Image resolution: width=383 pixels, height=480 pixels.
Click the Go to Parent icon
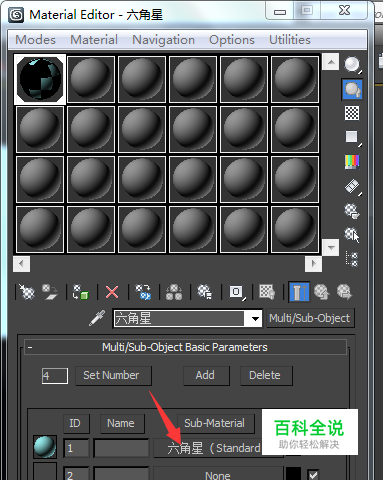pyautogui.click(x=322, y=292)
